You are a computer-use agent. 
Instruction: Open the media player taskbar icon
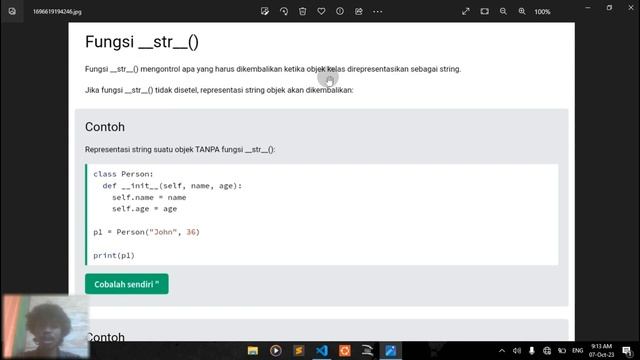pyautogui.click(x=276, y=351)
